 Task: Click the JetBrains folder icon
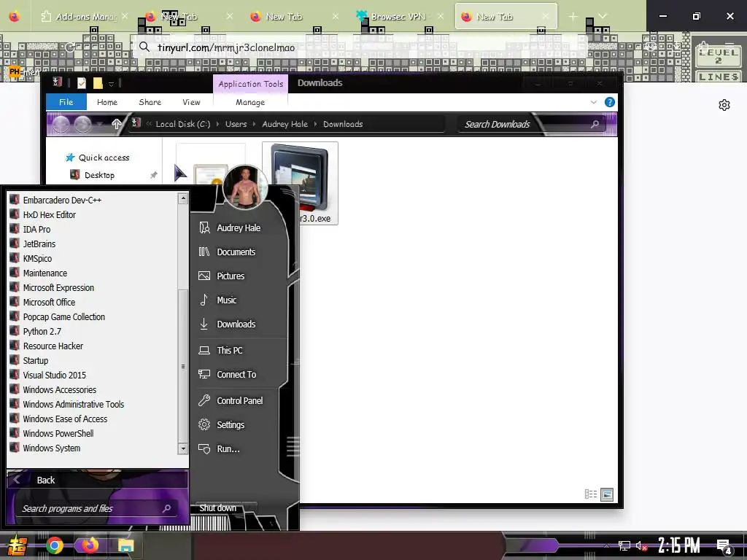point(15,244)
